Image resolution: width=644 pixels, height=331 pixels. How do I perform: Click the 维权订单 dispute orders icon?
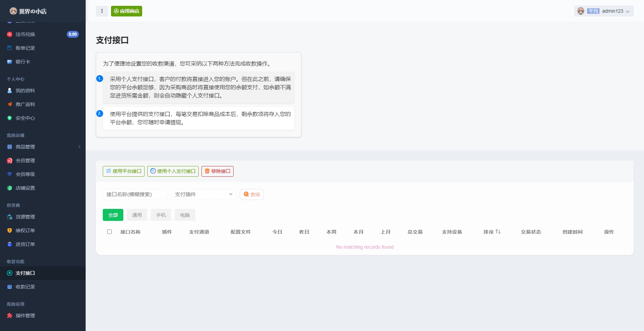pos(10,230)
